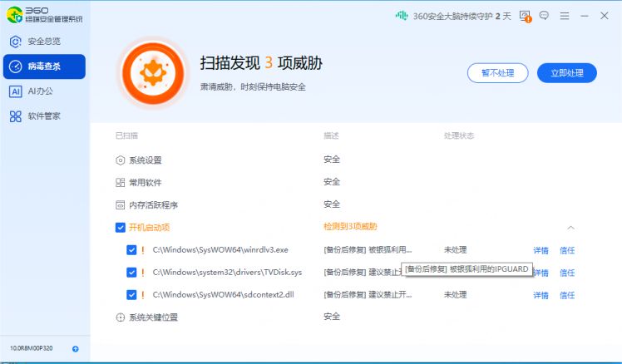The width and height of the screenshot is (622, 364).
Task: Click the 被银狐利用的IPGUARD tooltip
Action: coord(466,269)
